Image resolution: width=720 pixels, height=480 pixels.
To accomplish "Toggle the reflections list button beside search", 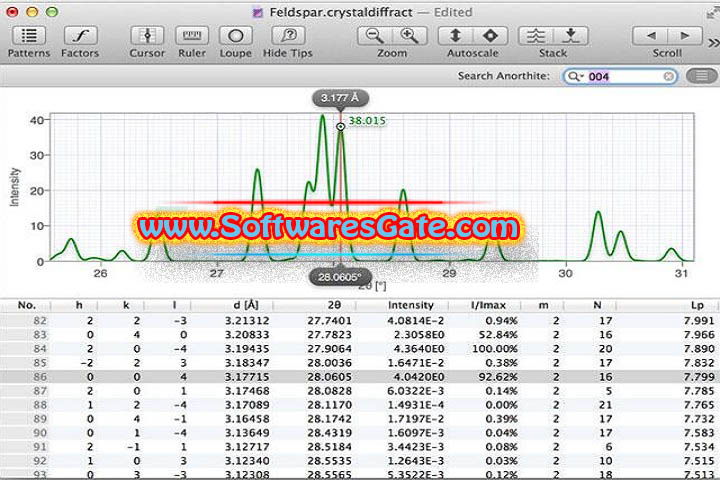I will 702,76.
